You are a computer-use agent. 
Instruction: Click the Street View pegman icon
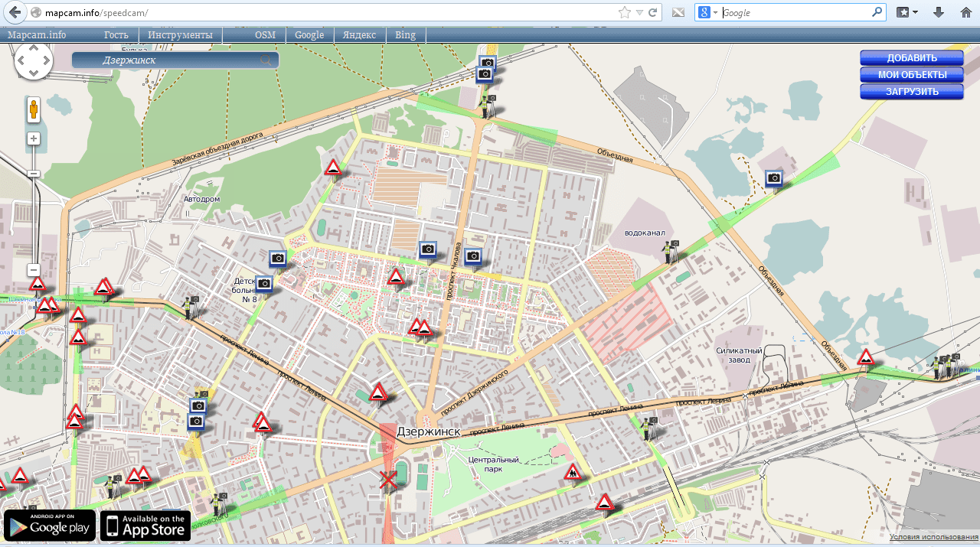click(x=34, y=109)
